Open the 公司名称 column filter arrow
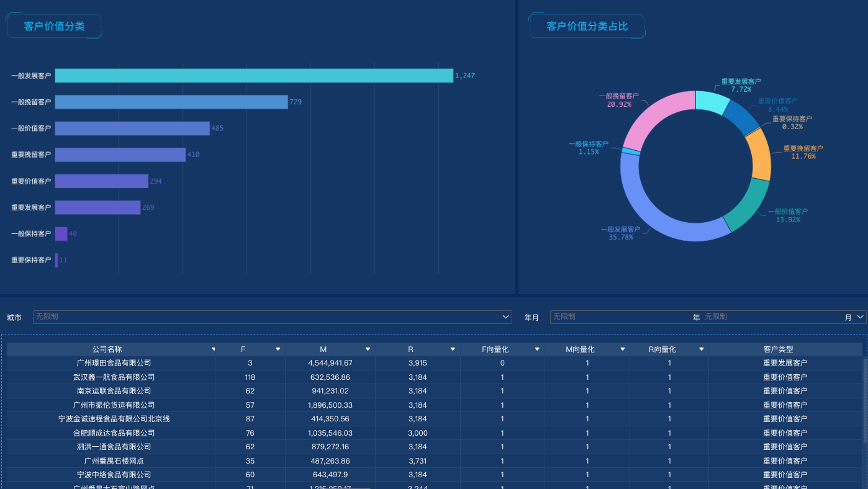Screen dimensions: 868x489 (x=214, y=349)
